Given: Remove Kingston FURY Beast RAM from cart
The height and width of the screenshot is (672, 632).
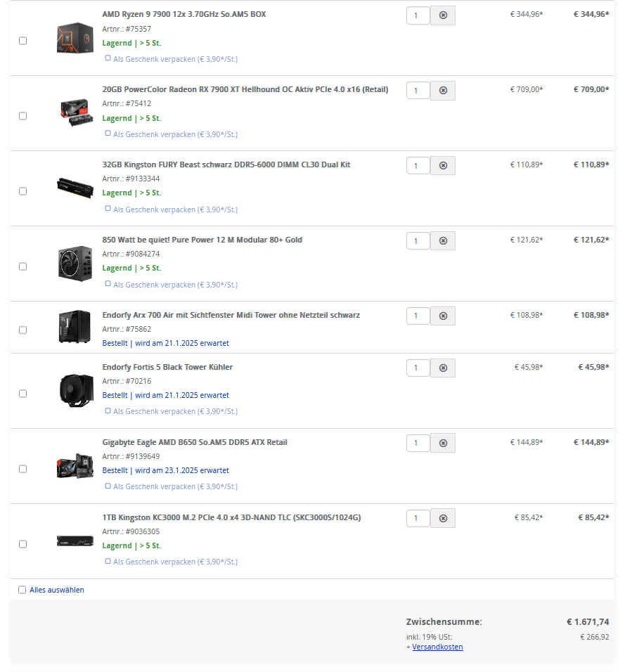Looking at the screenshot, I should click(x=443, y=166).
